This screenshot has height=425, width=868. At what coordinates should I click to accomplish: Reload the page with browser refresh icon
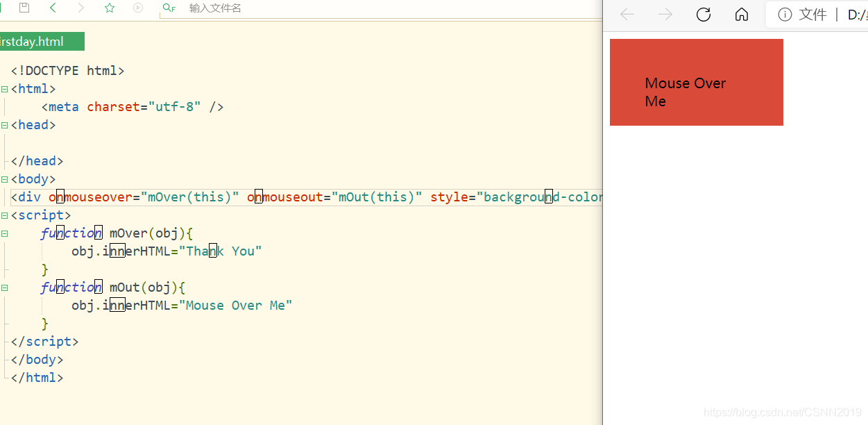click(x=704, y=15)
